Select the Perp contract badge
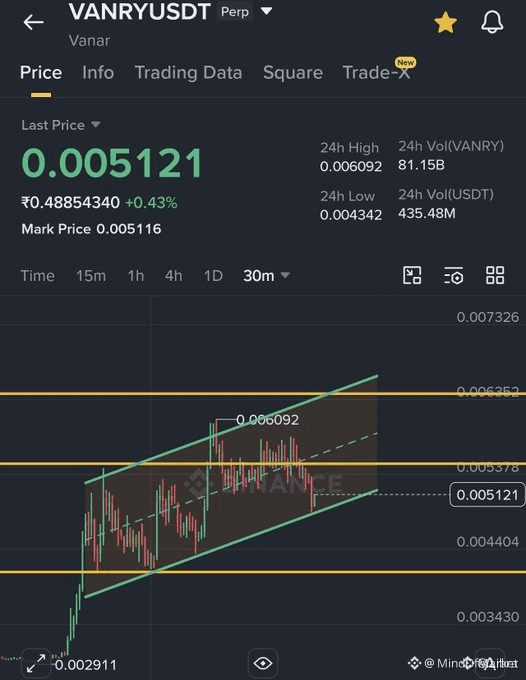The height and width of the screenshot is (680, 526). 235,11
